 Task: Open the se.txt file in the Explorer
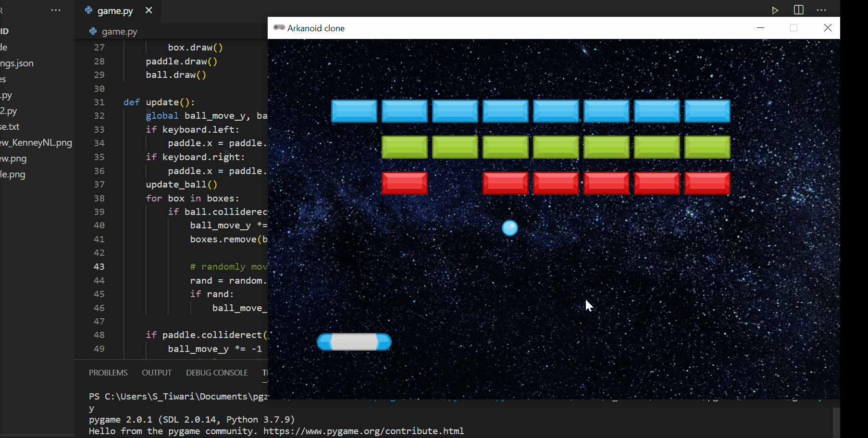point(10,126)
